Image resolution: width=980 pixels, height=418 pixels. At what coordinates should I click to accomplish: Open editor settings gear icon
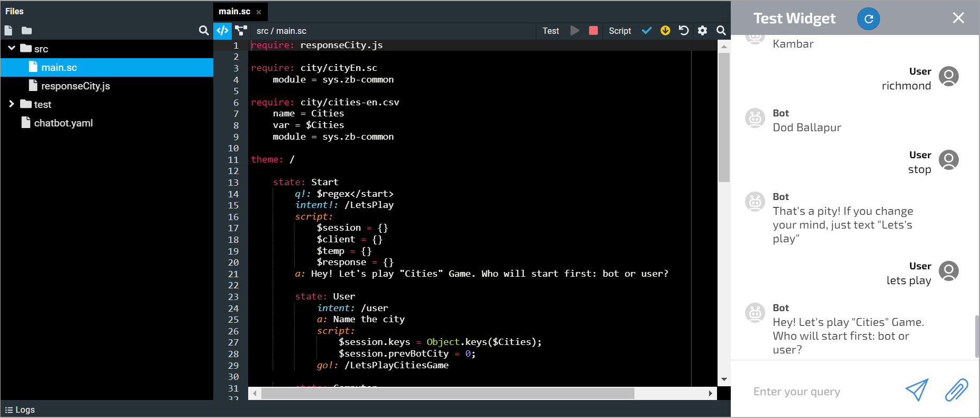[x=702, y=31]
